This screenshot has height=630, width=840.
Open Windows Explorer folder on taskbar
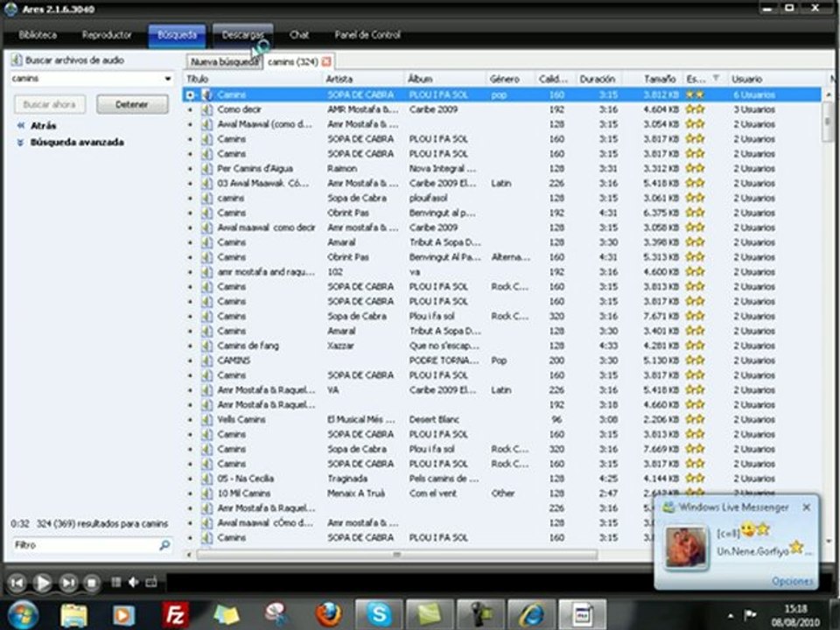[x=73, y=615]
